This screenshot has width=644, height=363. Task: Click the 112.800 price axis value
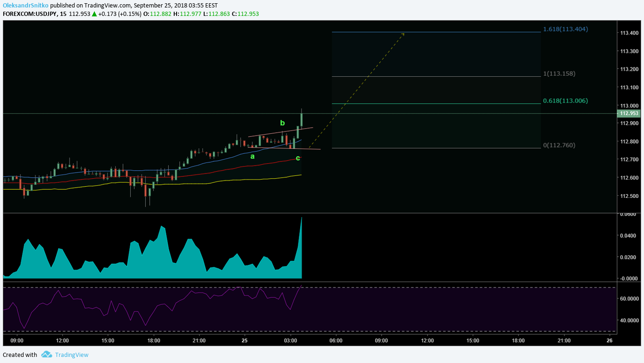point(629,141)
